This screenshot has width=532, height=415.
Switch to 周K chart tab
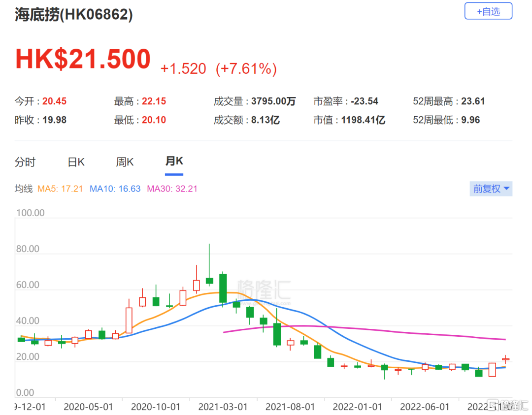[x=125, y=162]
